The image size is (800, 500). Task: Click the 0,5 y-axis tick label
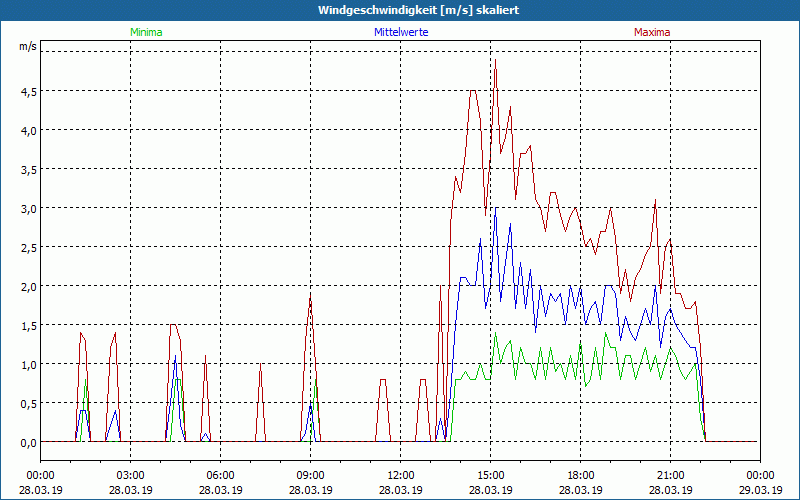coord(29,403)
